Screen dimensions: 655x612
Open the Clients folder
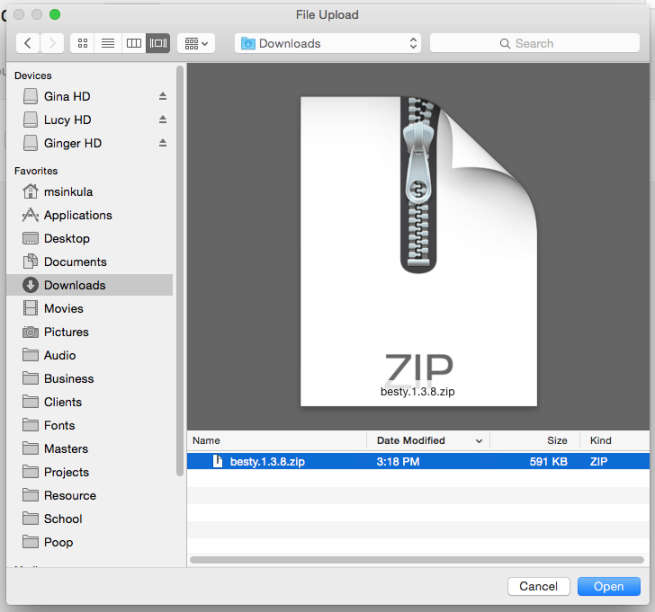(x=90, y=402)
